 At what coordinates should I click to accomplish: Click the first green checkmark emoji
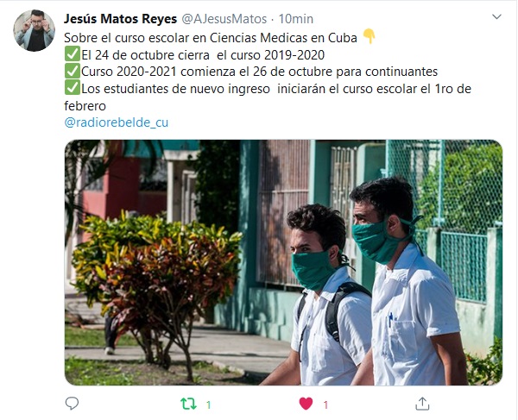point(72,54)
